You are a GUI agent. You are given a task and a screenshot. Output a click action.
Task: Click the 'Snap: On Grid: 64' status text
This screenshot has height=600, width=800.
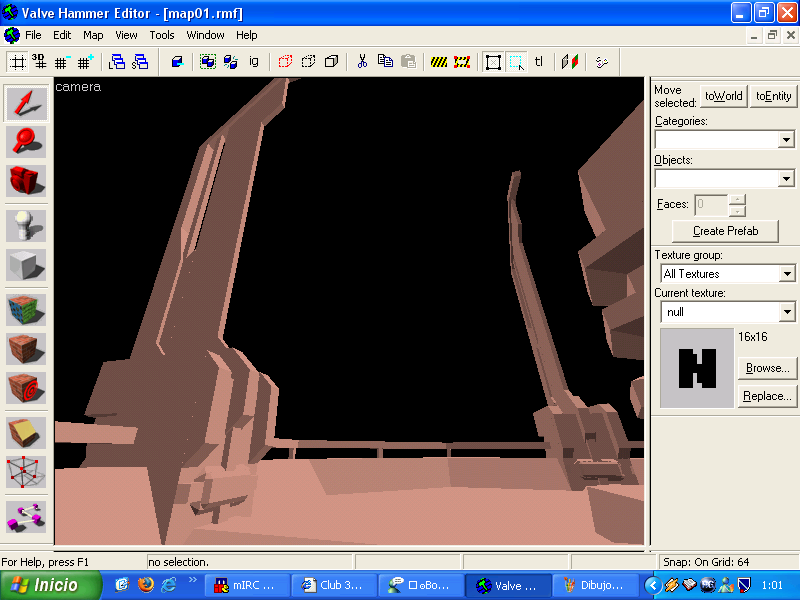(x=706, y=562)
